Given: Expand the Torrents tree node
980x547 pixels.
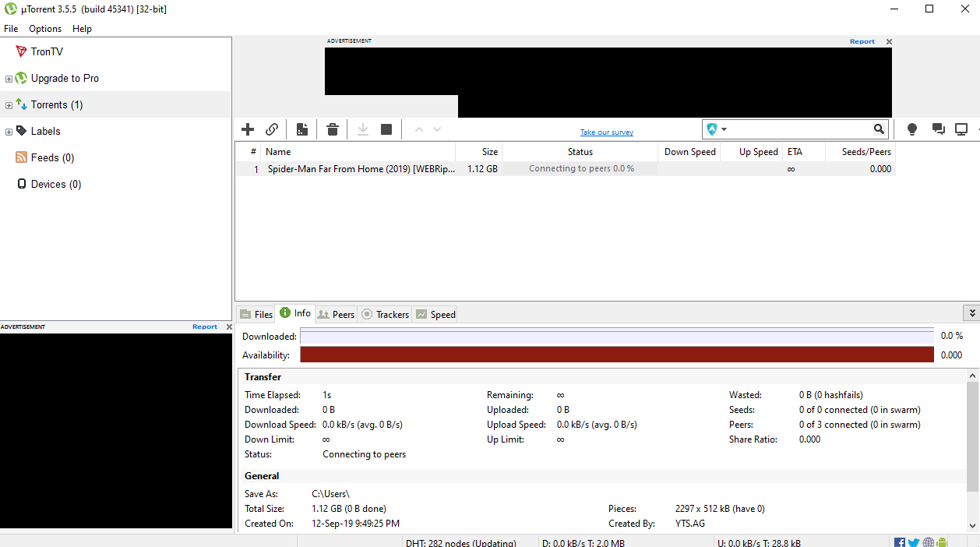Looking at the screenshot, I should coord(9,105).
